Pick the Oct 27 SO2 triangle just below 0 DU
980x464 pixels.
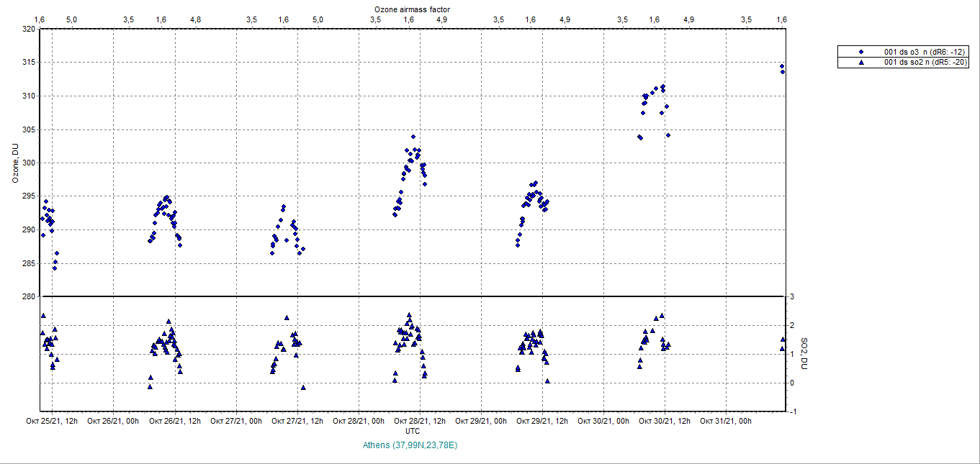303,387
